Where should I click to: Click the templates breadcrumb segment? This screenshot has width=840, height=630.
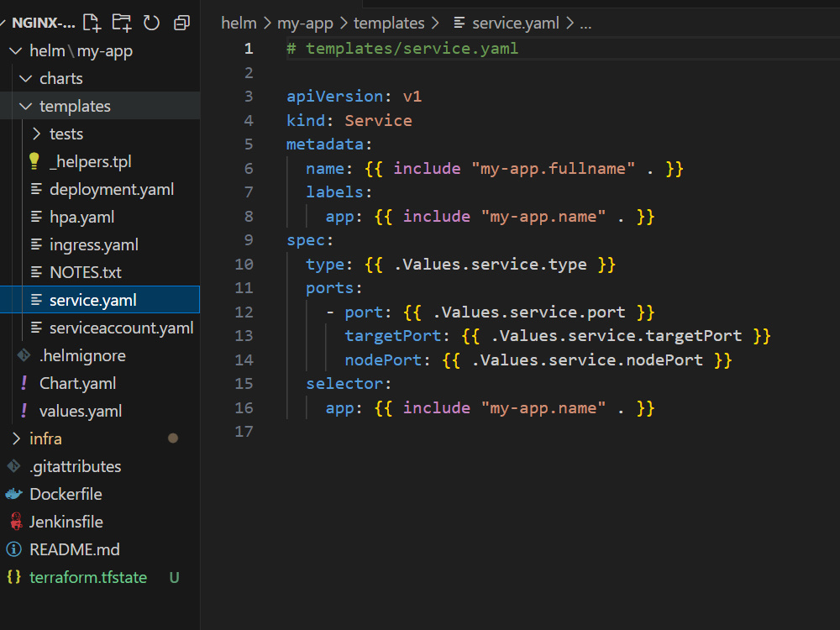(x=390, y=23)
